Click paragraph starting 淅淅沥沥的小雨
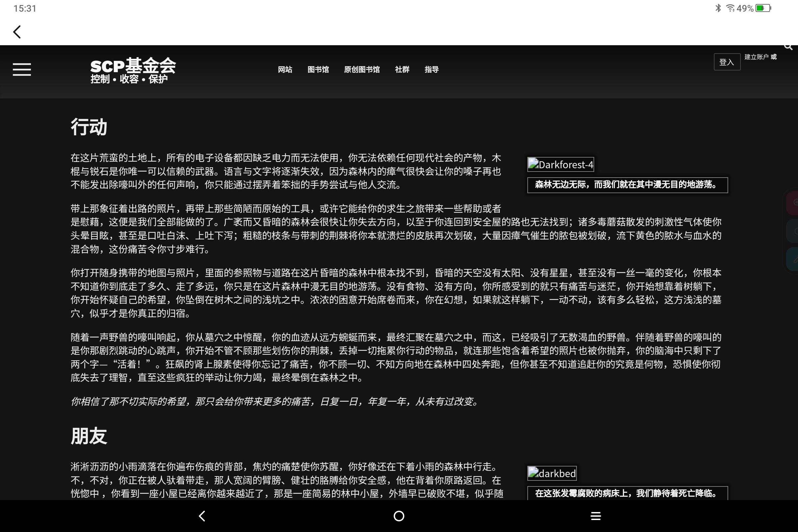798x532 pixels. pos(287,480)
